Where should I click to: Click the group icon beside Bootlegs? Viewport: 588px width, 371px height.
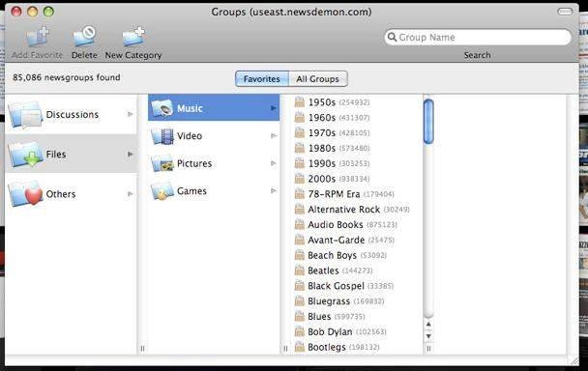coord(299,347)
